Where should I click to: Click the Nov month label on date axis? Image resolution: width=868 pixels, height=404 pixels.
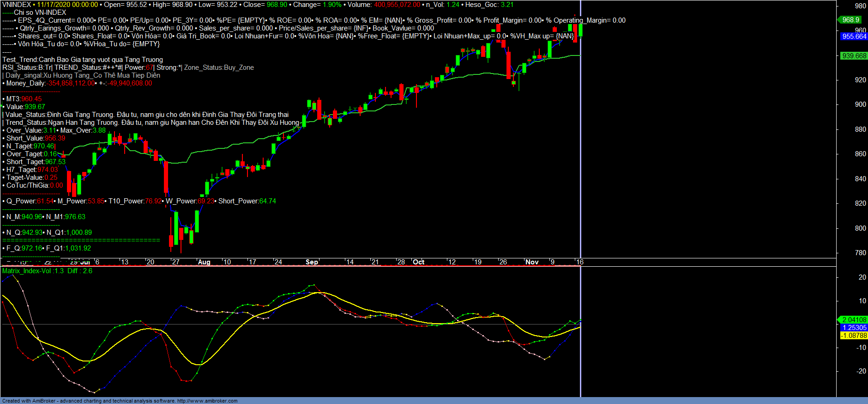[x=532, y=262]
